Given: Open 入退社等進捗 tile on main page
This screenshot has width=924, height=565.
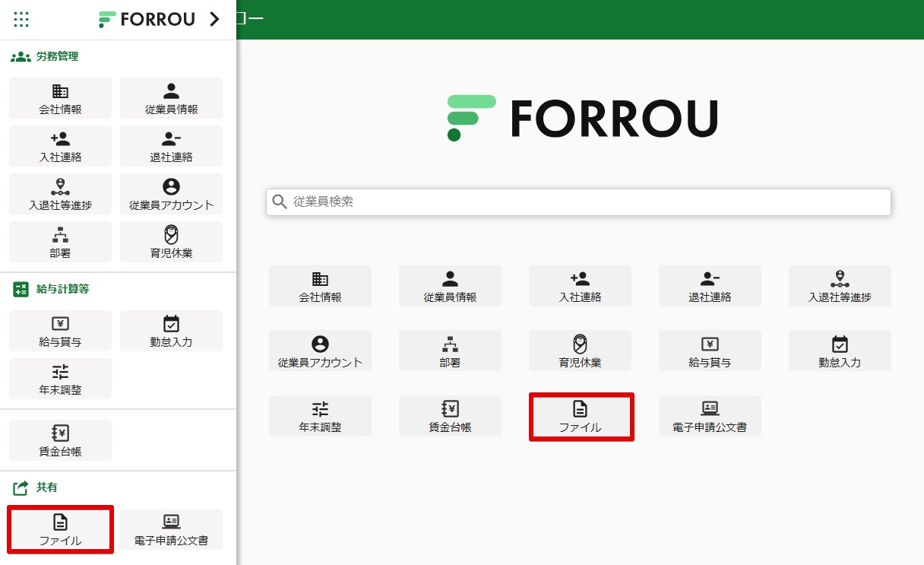Looking at the screenshot, I should pyautogui.click(x=840, y=286).
